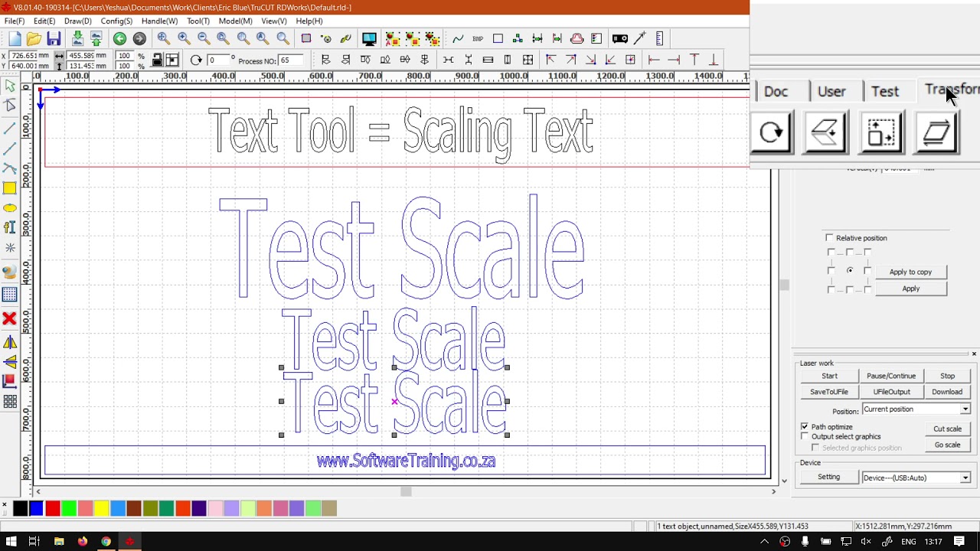The height and width of the screenshot is (551, 980).
Task: Select the Text tool in left toolbar
Action: click(10, 227)
